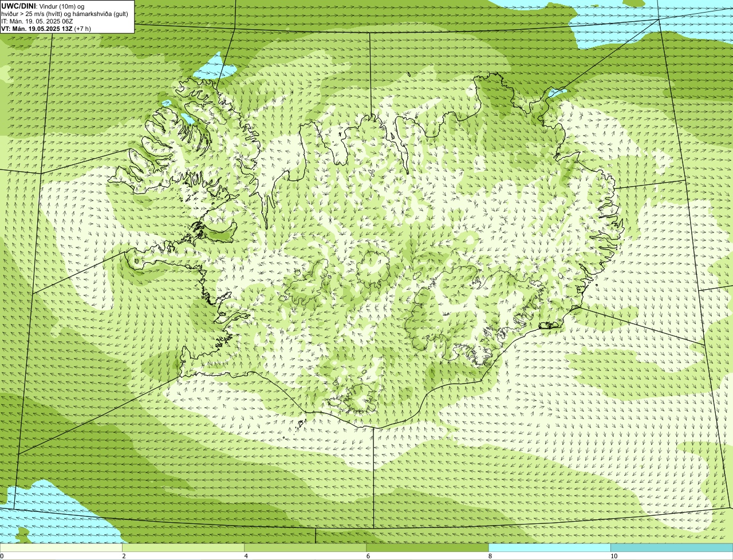733x560 pixels.
Task: Click the 2–4 legend color segment
Action: click(x=183, y=548)
